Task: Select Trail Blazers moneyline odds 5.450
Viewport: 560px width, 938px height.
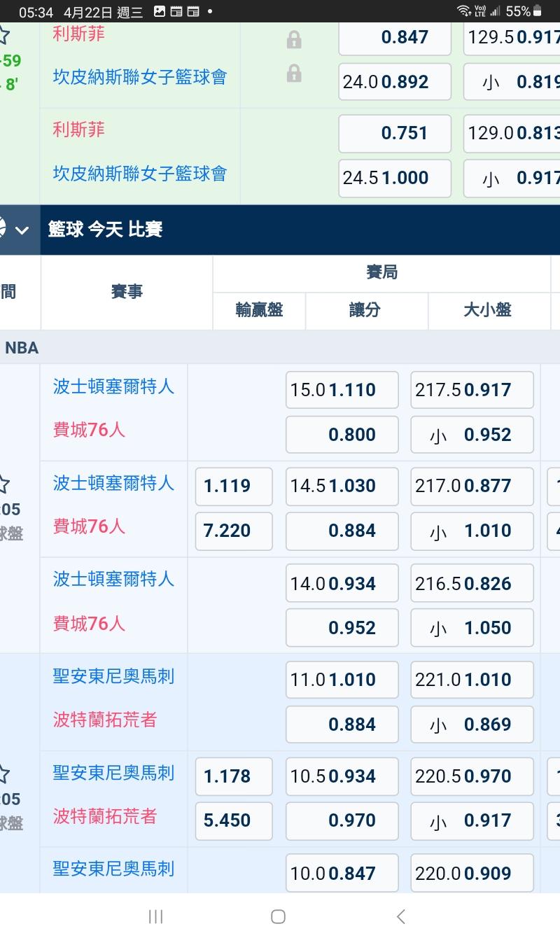Action: coord(234,820)
